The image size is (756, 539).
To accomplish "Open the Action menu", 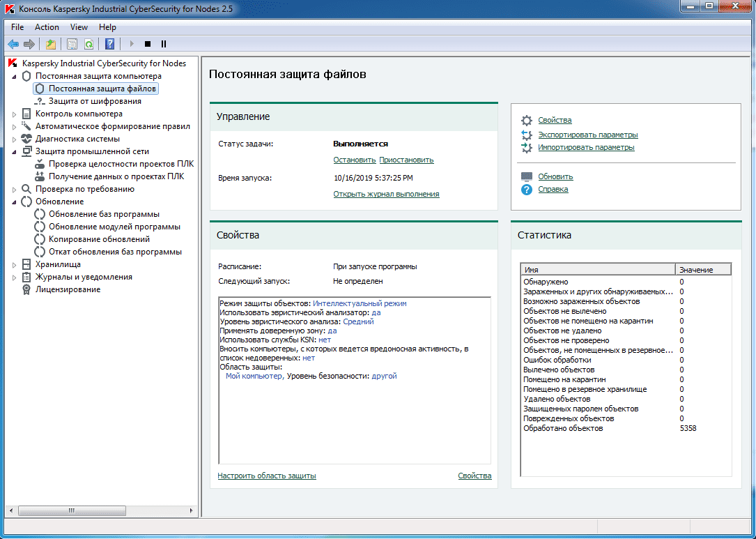I will tap(47, 27).
